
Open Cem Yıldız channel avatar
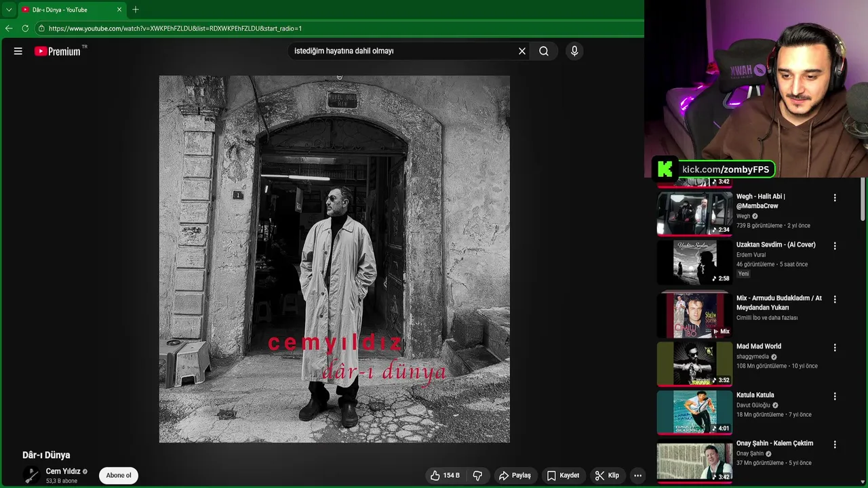pos(31,476)
